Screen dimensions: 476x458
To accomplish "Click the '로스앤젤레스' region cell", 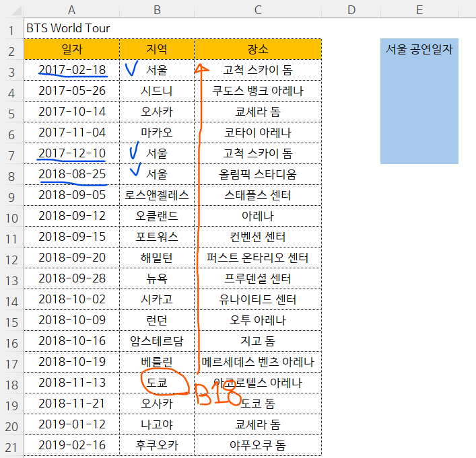I will (x=157, y=195).
